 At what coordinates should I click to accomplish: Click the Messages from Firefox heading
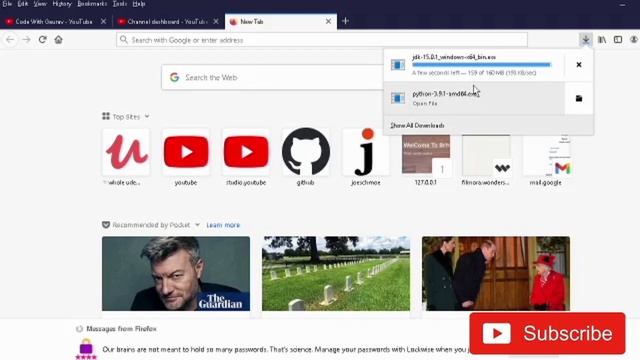(x=121, y=329)
